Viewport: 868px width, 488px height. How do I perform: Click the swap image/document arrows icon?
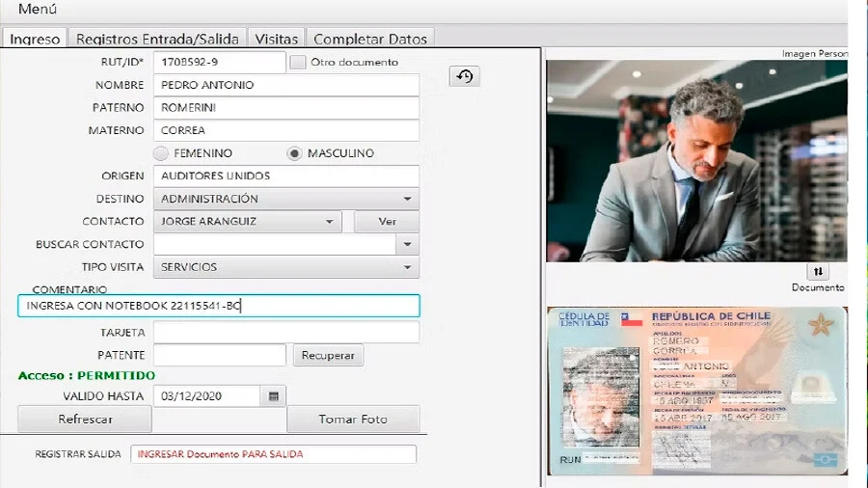click(x=818, y=272)
